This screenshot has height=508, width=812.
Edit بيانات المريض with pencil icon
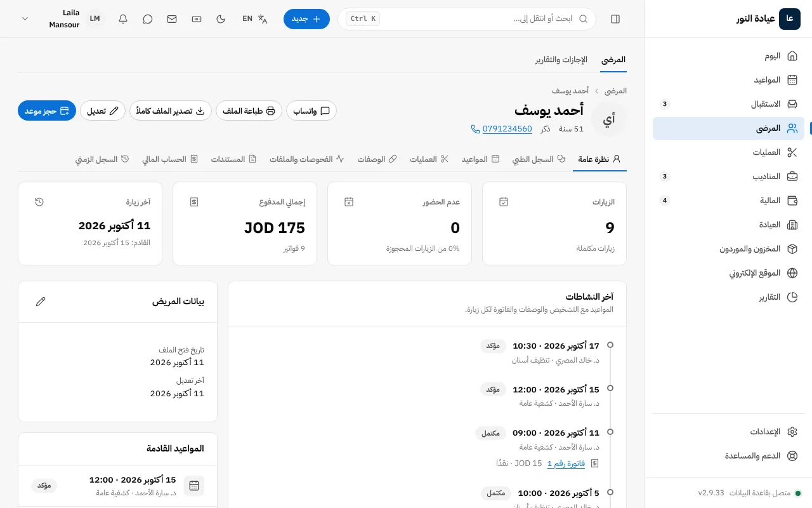point(41,302)
